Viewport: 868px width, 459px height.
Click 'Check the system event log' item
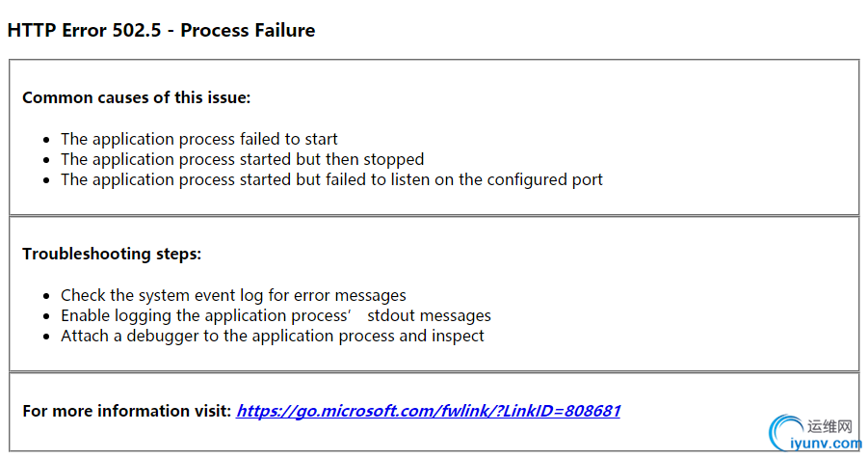click(233, 295)
